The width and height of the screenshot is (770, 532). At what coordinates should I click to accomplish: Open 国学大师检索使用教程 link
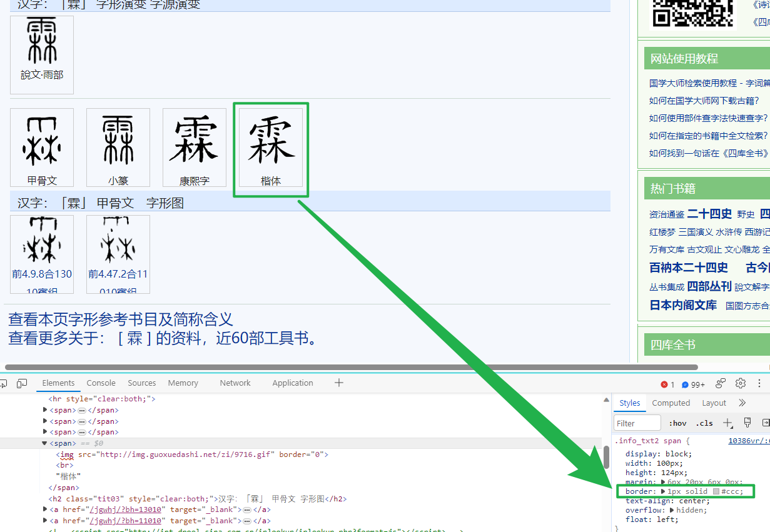coord(709,83)
